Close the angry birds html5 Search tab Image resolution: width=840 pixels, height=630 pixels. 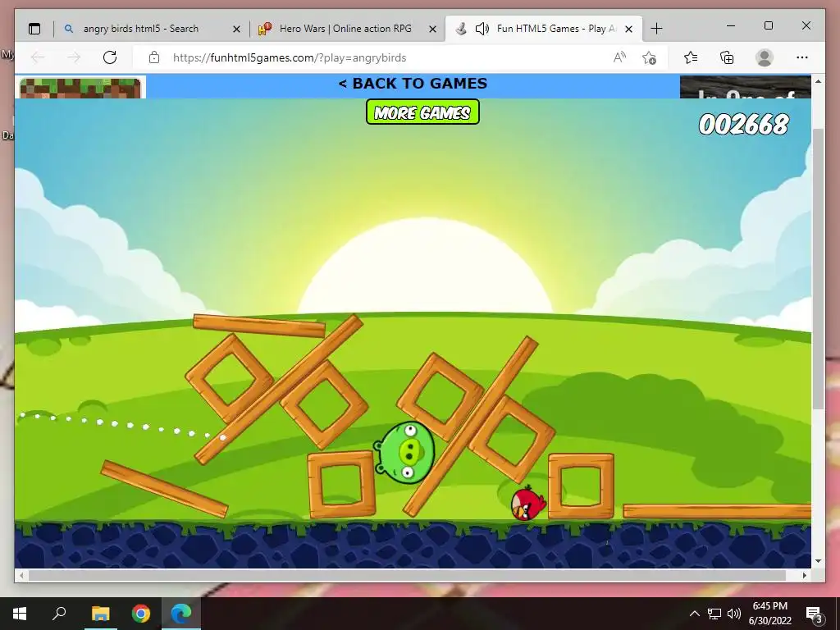(x=236, y=29)
